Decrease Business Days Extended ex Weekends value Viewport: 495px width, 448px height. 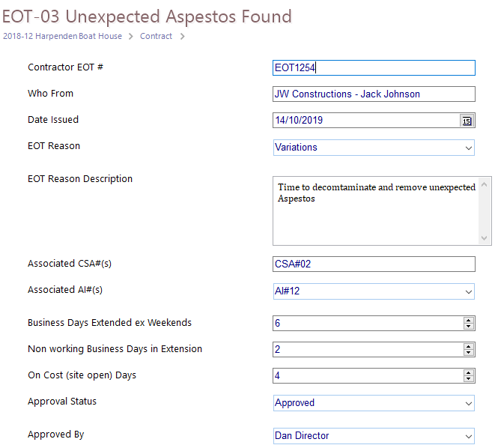pyautogui.click(x=469, y=326)
